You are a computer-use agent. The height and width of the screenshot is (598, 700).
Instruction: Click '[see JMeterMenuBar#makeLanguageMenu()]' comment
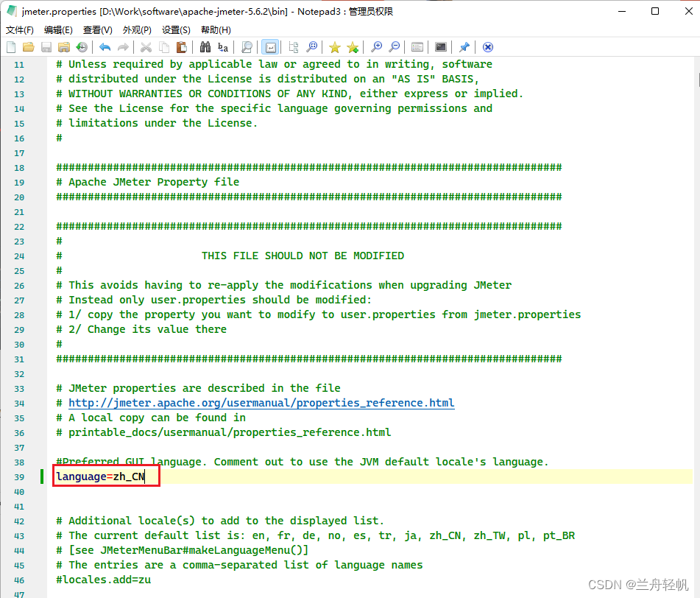tap(188, 550)
